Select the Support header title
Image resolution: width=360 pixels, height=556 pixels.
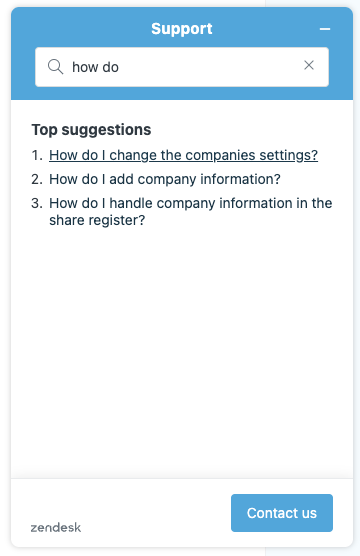point(182,29)
